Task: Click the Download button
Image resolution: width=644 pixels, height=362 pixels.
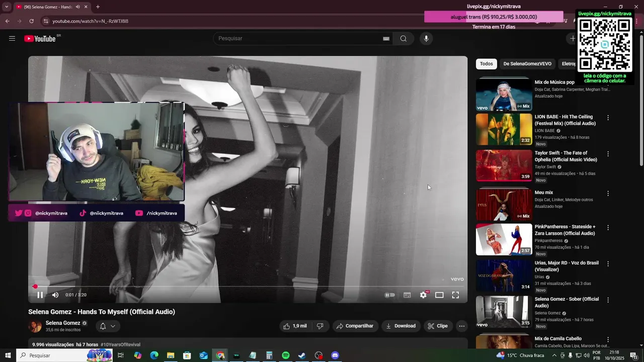Action: (400, 326)
